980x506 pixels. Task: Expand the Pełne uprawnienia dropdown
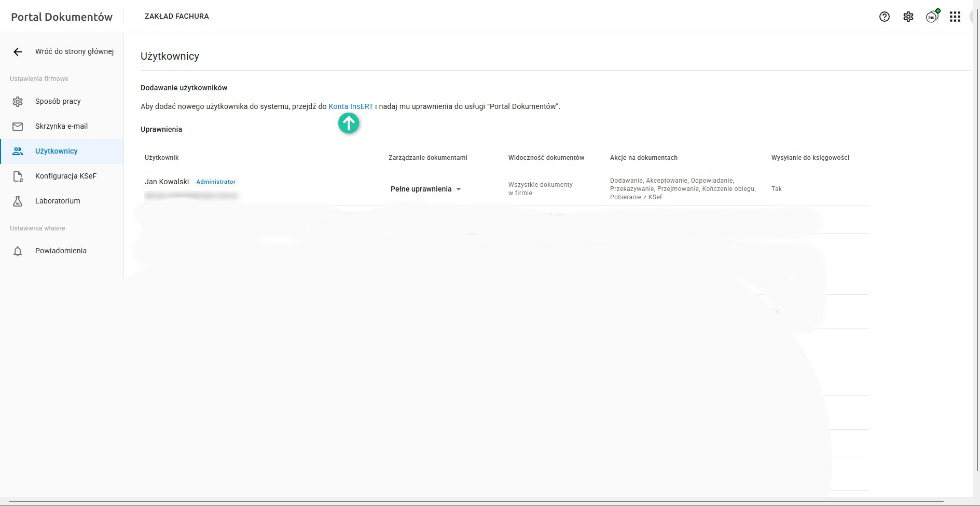coord(421,189)
